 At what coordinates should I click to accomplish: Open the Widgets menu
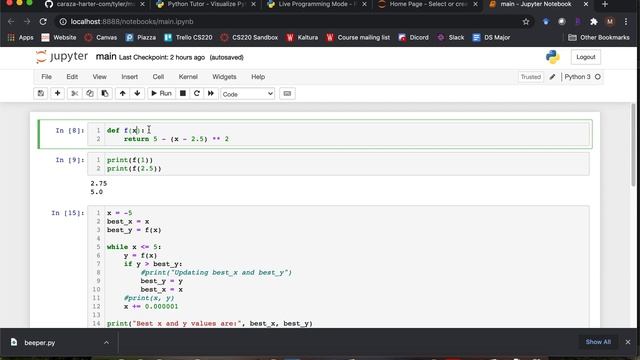pyautogui.click(x=224, y=77)
